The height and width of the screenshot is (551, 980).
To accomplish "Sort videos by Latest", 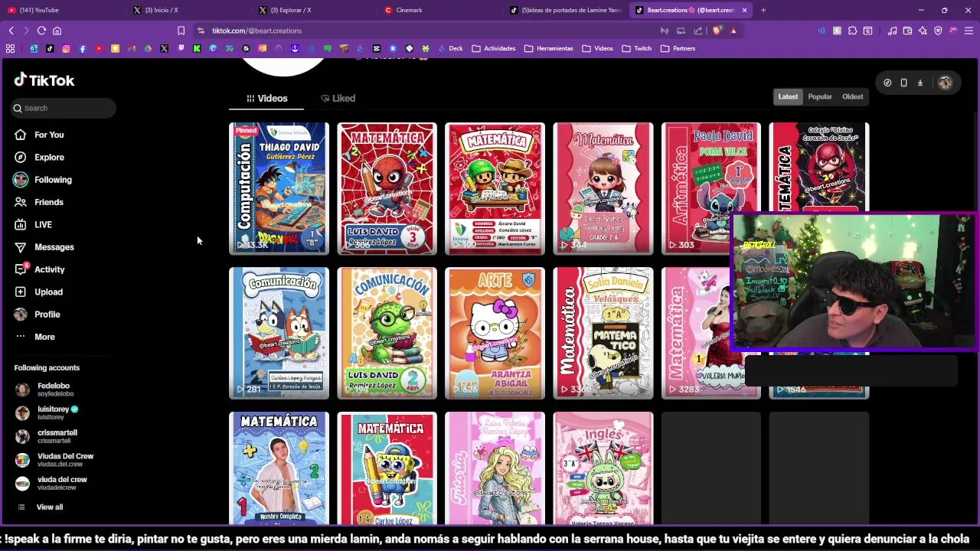I will tap(788, 96).
